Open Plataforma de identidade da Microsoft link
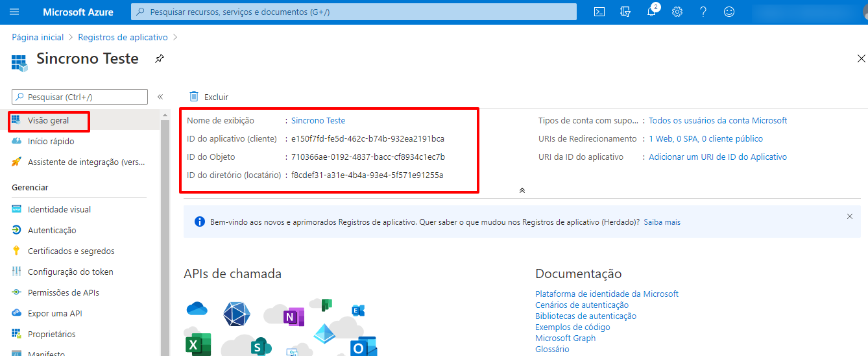The image size is (868, 356). (607, 294)
